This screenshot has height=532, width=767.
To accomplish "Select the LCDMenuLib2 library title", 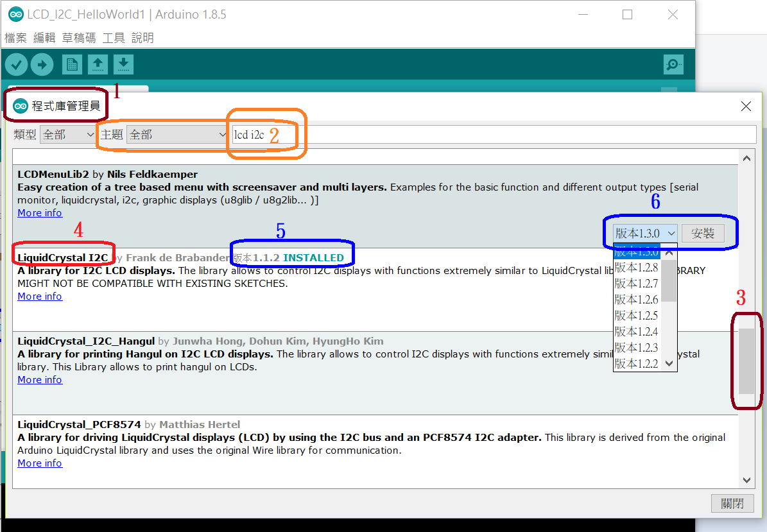I will (53, 175).
